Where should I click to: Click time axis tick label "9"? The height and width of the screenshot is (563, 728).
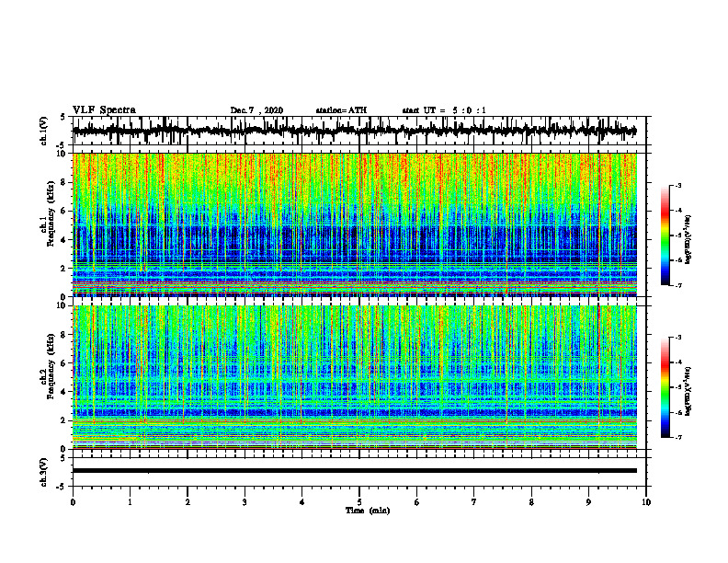pos(588,502)
